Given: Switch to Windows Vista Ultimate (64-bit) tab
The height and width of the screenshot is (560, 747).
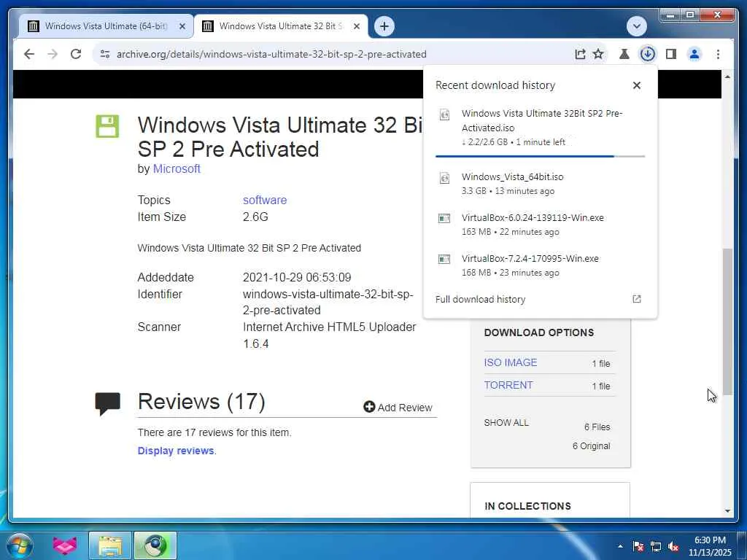Looking at the screenshot, I should pyautogui.click(x=106, y=26).
